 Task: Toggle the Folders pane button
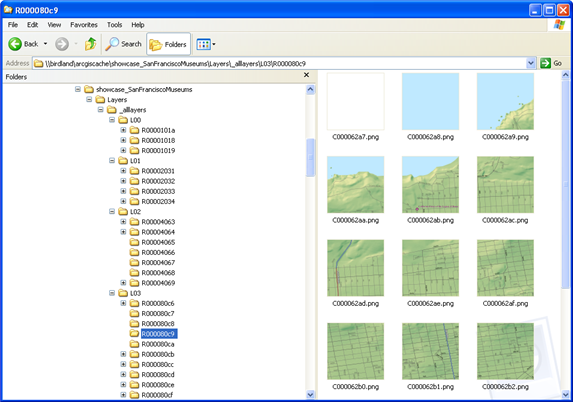tap(169, 44)
